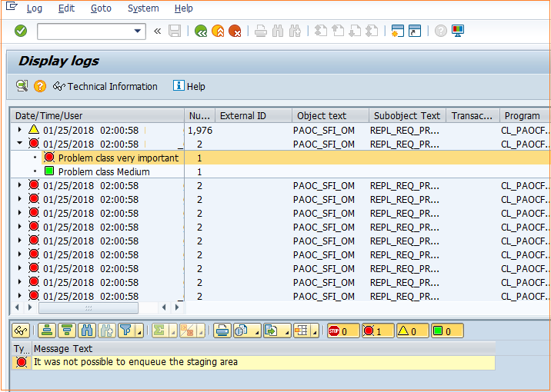Click the orange question mark icon under Display logs
The height and width of the screenshot is (392, 551).
pyautogui.click(x=40, y=86)
